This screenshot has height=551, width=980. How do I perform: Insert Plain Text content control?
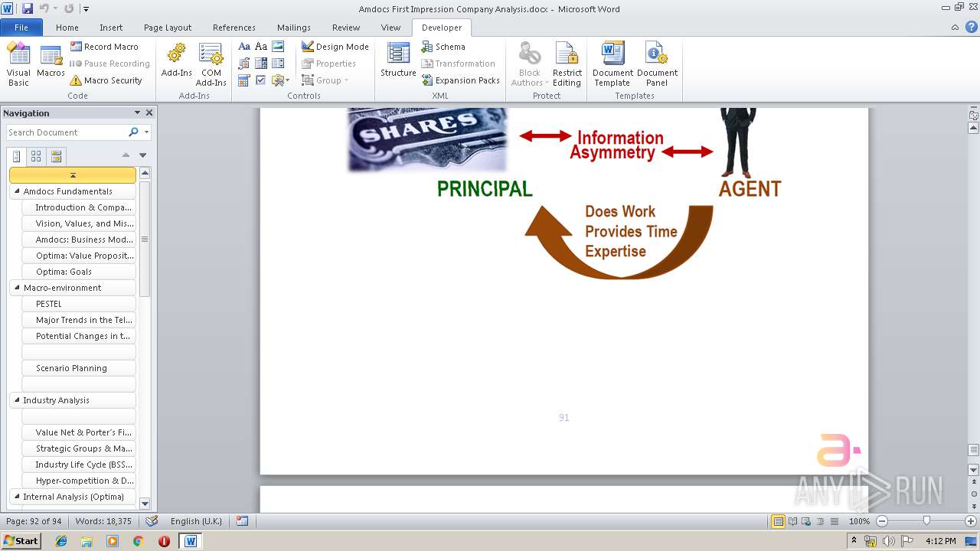click(x=261, y=47)
